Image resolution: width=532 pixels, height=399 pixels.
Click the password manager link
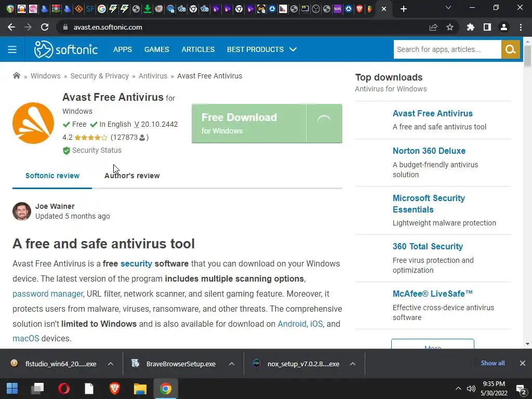(x=48, y=294)
